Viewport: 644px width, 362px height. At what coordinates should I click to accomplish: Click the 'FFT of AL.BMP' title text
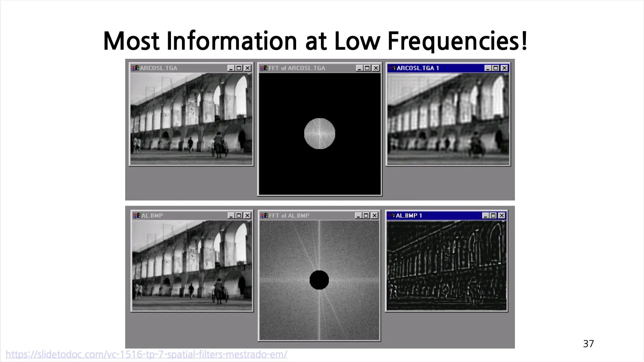tap(289, 215)
